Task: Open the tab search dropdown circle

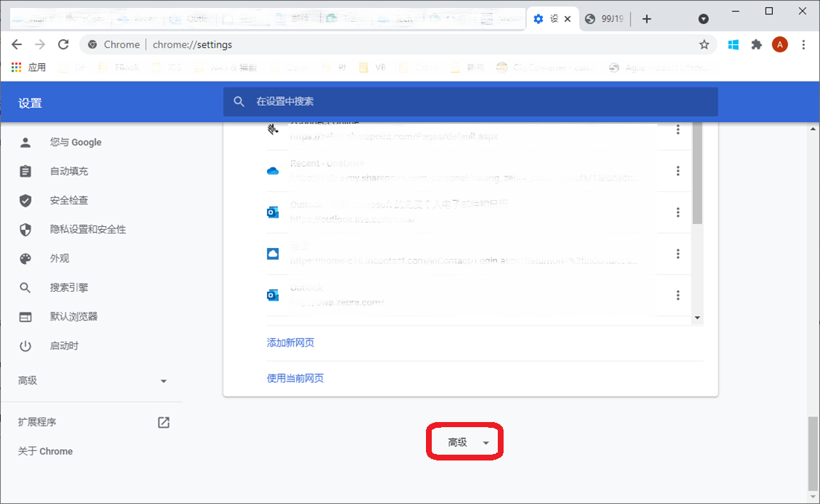Action: click(703, 19)
